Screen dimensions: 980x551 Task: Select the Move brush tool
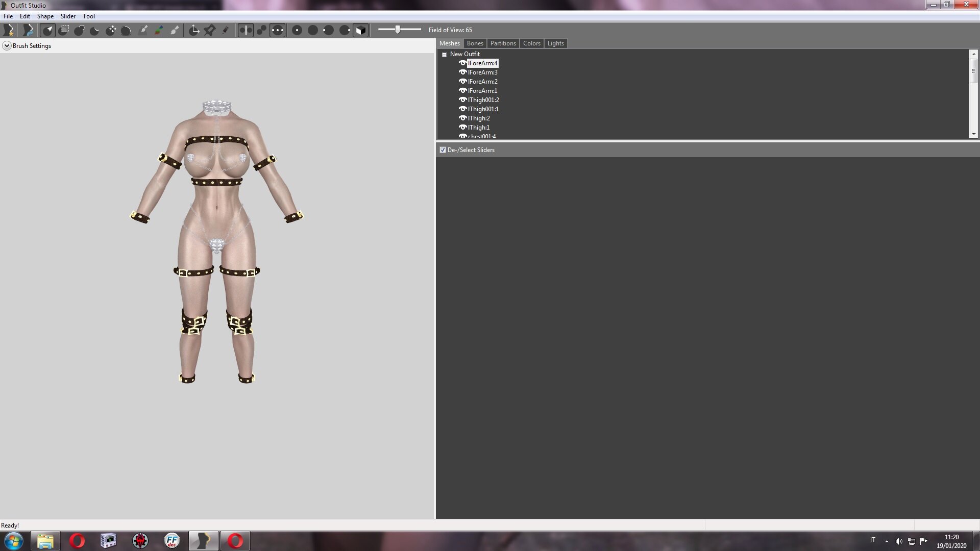coord(111,30)
